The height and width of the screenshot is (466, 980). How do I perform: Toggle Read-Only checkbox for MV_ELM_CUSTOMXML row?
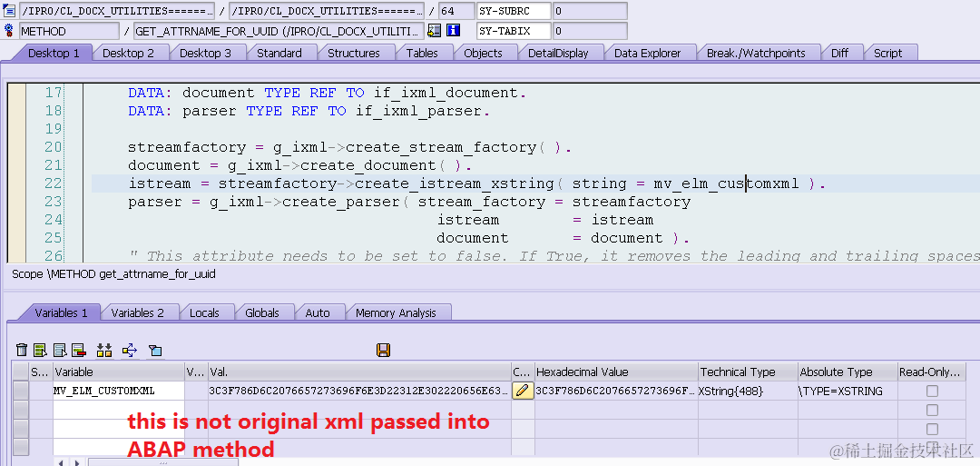[932, 392]
